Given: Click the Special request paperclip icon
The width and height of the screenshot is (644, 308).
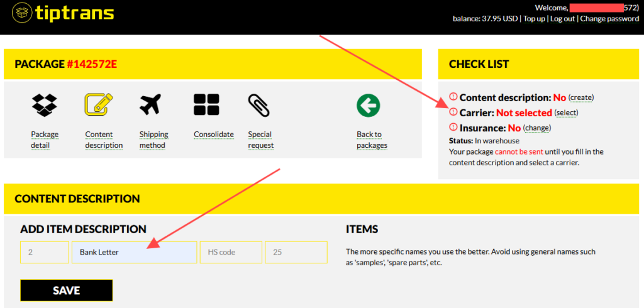Looking at the screenshot, I should coord(259,105).
